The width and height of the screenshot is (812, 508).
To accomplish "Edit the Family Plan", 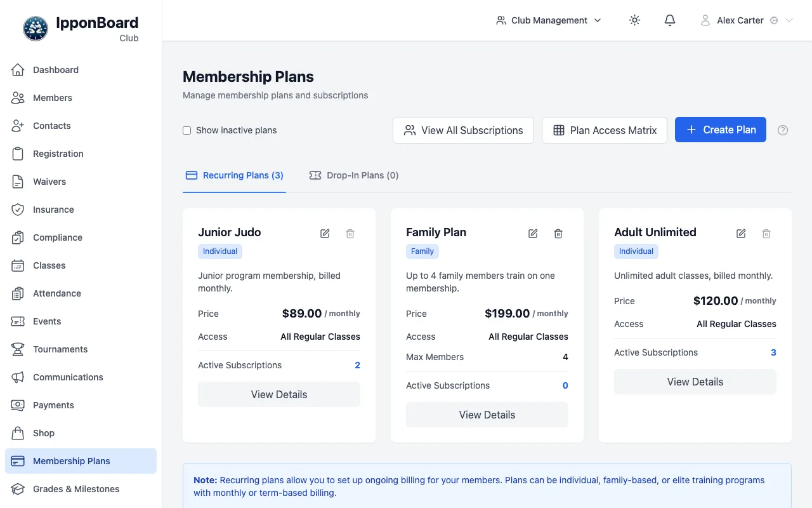I will [533, 234].
